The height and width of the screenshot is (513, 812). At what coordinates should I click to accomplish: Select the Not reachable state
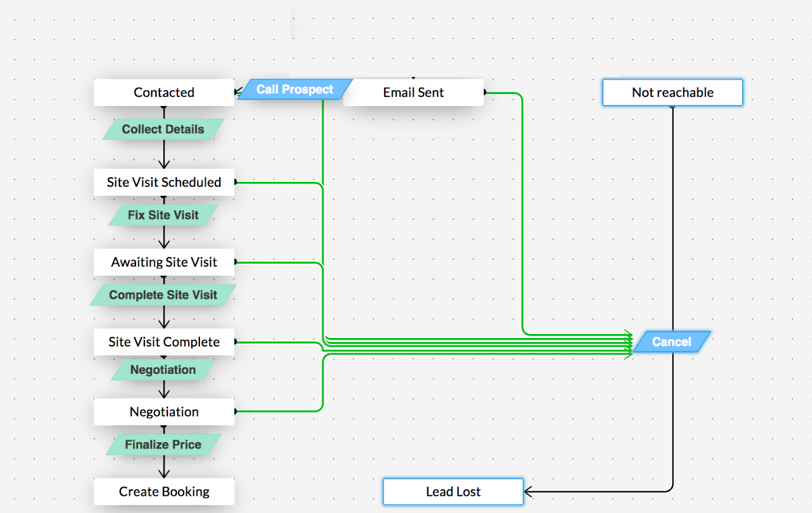[672, 92]
